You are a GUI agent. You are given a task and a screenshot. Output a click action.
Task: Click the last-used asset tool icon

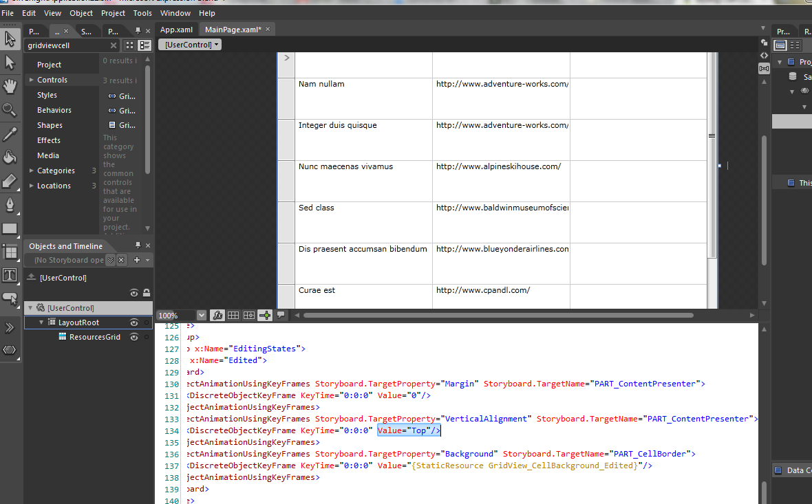10,350
